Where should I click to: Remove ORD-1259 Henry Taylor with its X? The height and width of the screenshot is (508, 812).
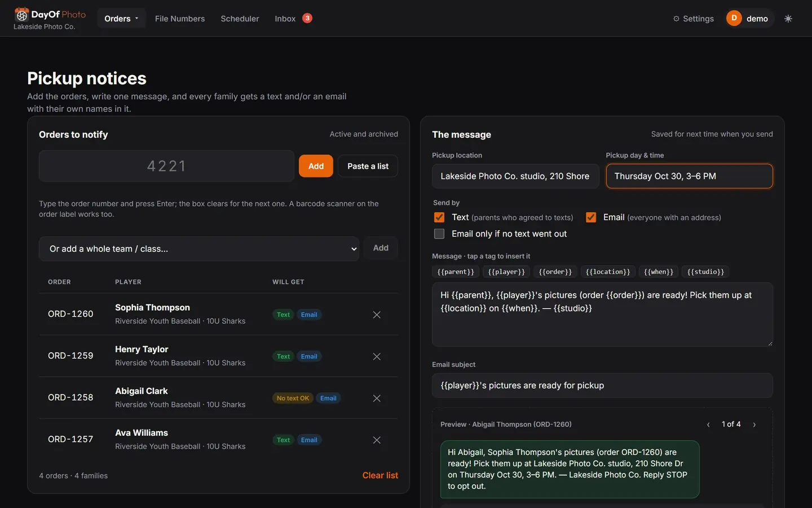[x=377, y=356]
